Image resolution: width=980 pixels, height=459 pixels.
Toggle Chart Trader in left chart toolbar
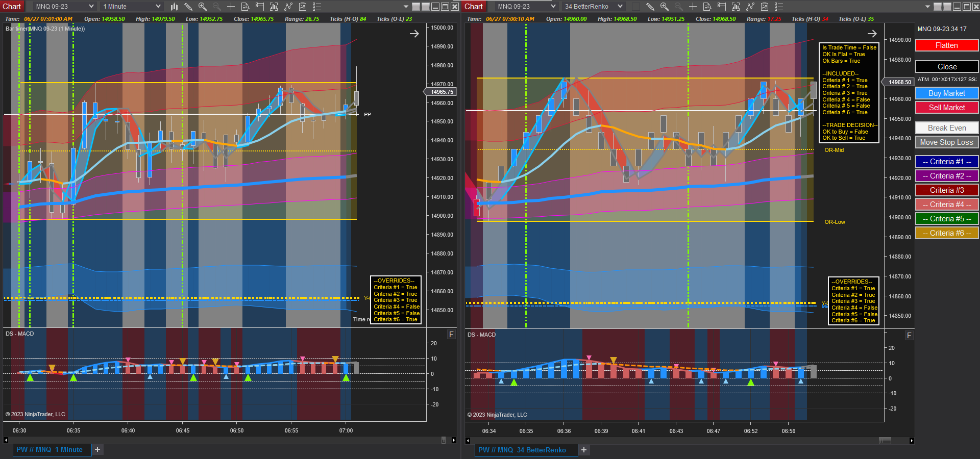coord(260,7)
